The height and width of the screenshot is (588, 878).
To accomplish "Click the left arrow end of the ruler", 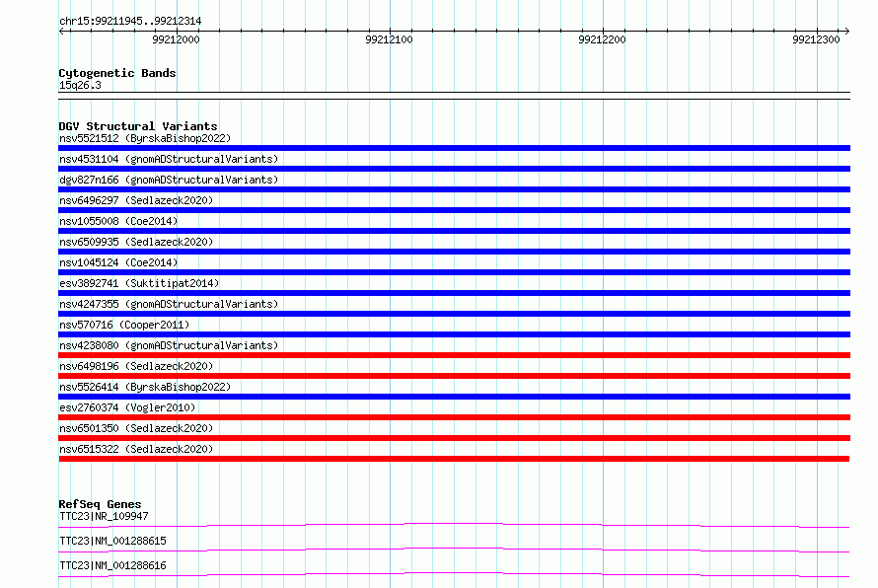I will (x=61, y=31).
